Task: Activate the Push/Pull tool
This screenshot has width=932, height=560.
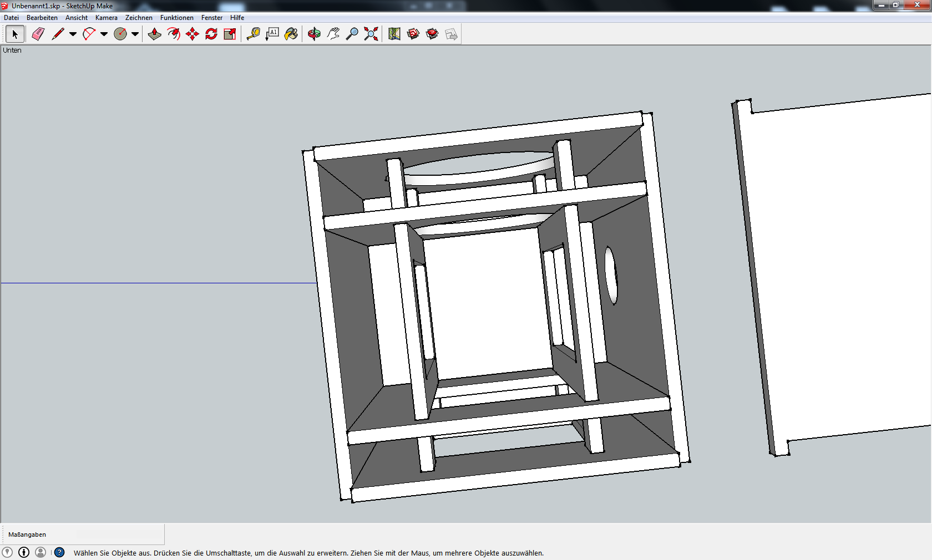Action: tap(155, 34)
